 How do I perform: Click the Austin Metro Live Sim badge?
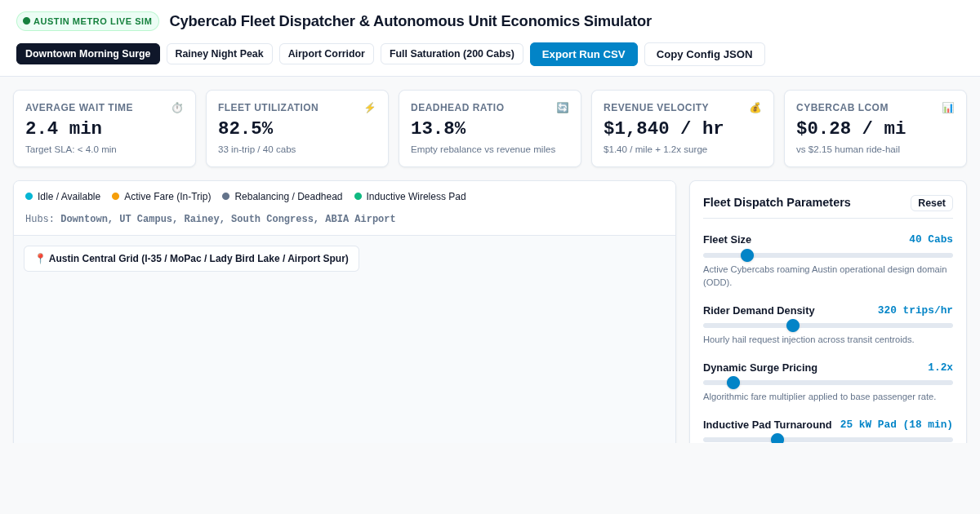pos(88,21)
